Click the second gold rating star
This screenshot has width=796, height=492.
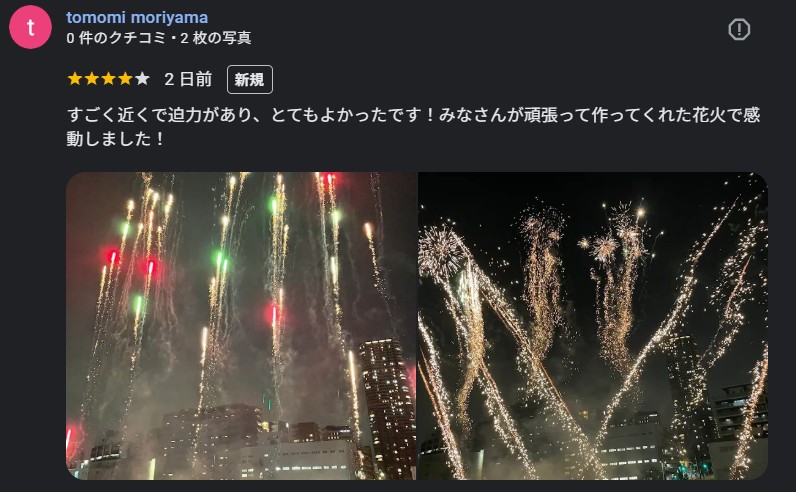click(x=91, y=79)
